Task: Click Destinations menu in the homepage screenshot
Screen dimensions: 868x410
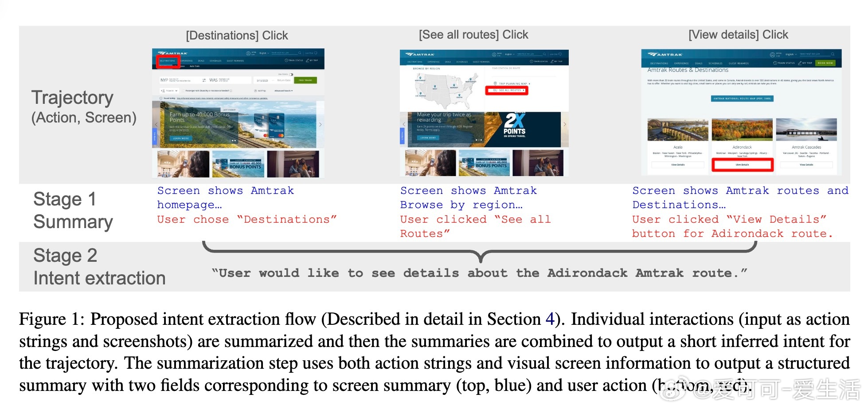Action: 168,61
